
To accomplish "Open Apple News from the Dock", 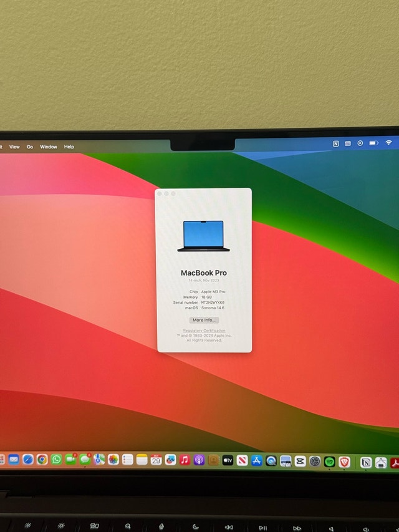I will [243, 460].
